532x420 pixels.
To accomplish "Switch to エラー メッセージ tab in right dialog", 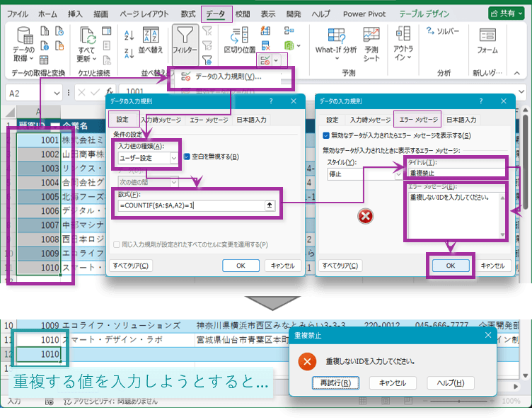I will coord(418,120).
